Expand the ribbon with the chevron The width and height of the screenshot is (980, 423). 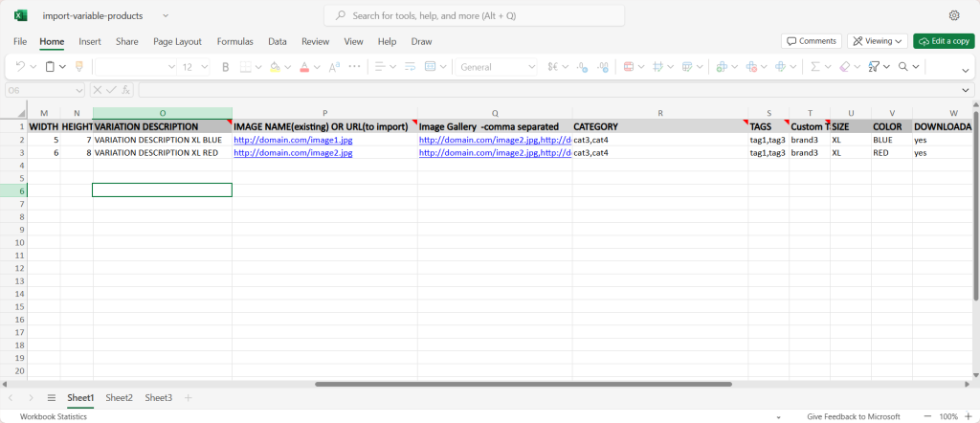point(965,69)
